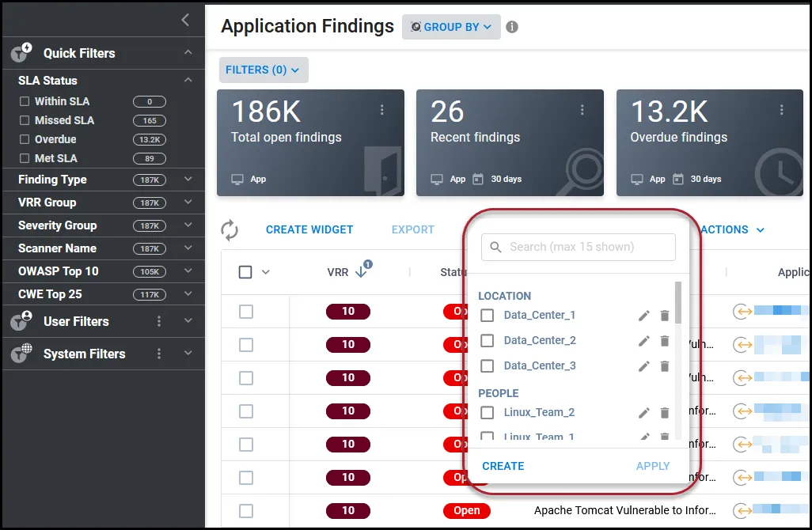This screenshot has height=530, width=812.
Task: Open the Actions dropdown menu
Action: 732,230
